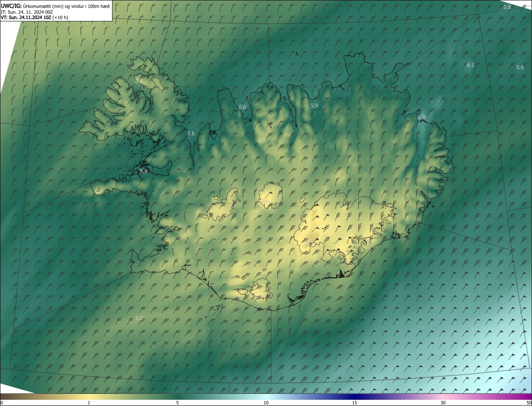
Task: Click the 6.9 value label near the east fjords
Action: pos(421,117)
